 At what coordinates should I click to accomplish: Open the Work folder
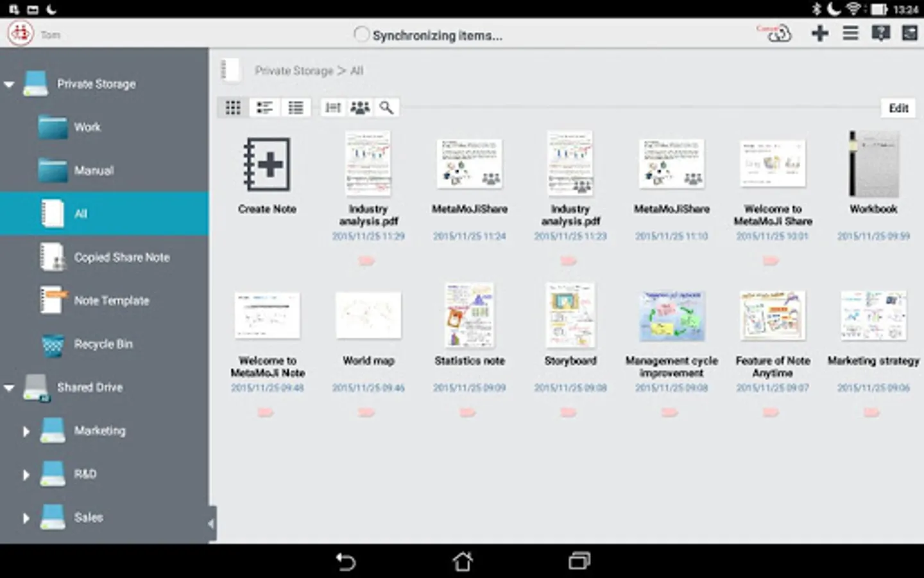click(104, 127)
